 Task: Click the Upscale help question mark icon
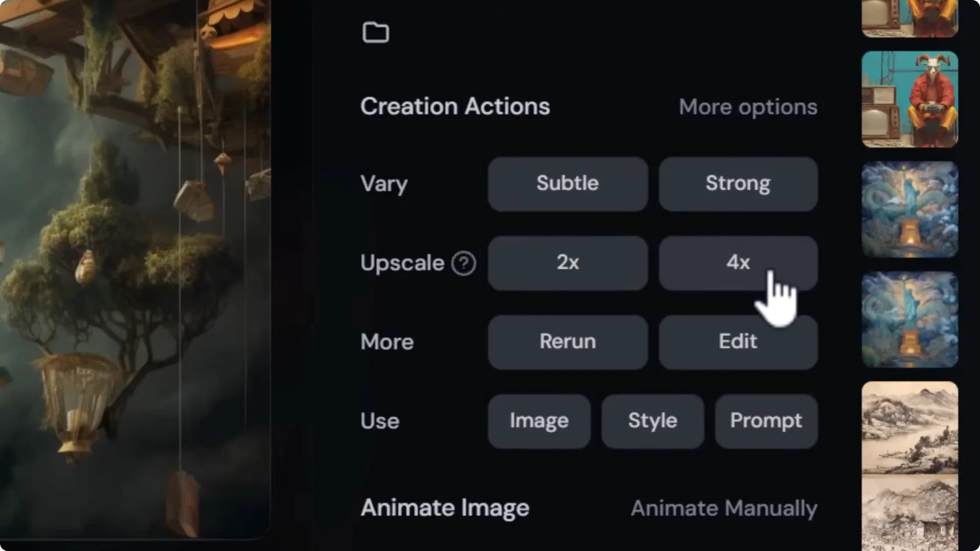(463, 263)
